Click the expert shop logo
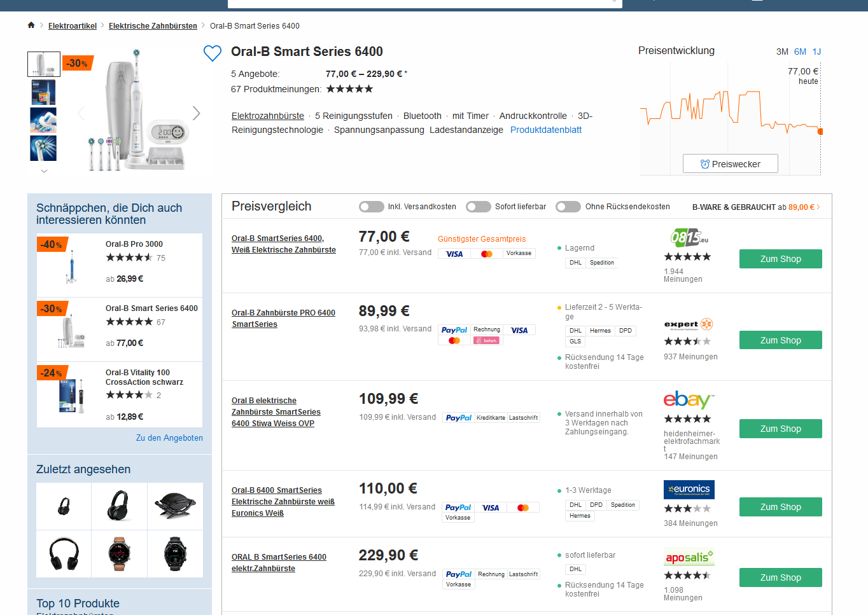 pyautogui.click(x=688, y=324)
